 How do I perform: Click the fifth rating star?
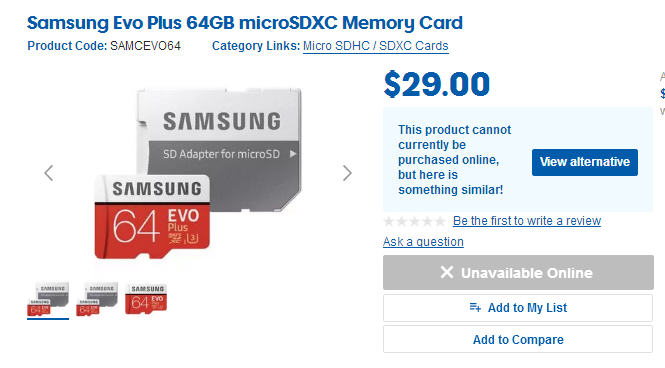(x=439, y=221)
